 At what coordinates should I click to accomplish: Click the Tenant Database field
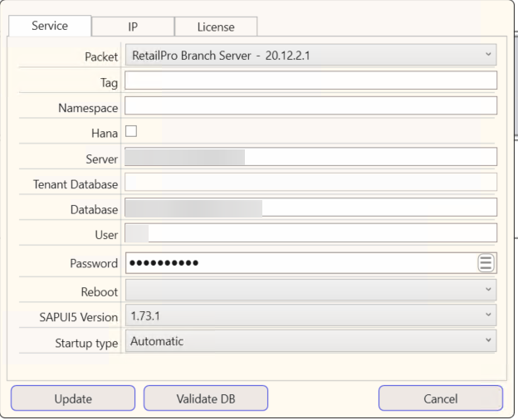point(310,182)
